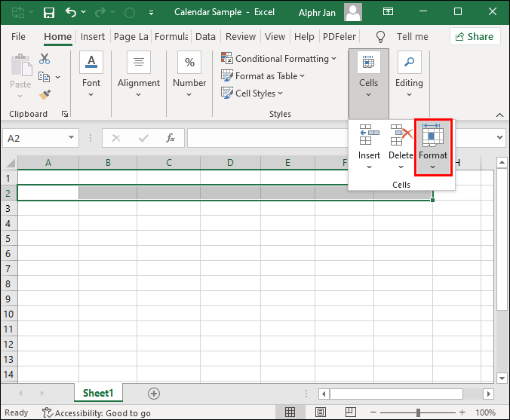Screen dimensions: 510x420
Task: Open the Format cells menu button
Action: [x=433, y=143]
